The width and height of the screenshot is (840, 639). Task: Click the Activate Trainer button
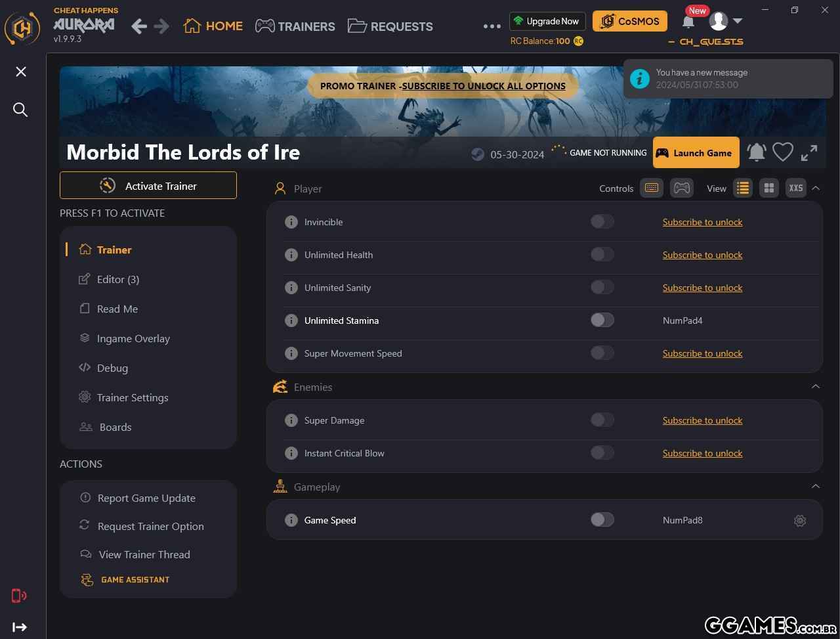click(x=148, y=185)
